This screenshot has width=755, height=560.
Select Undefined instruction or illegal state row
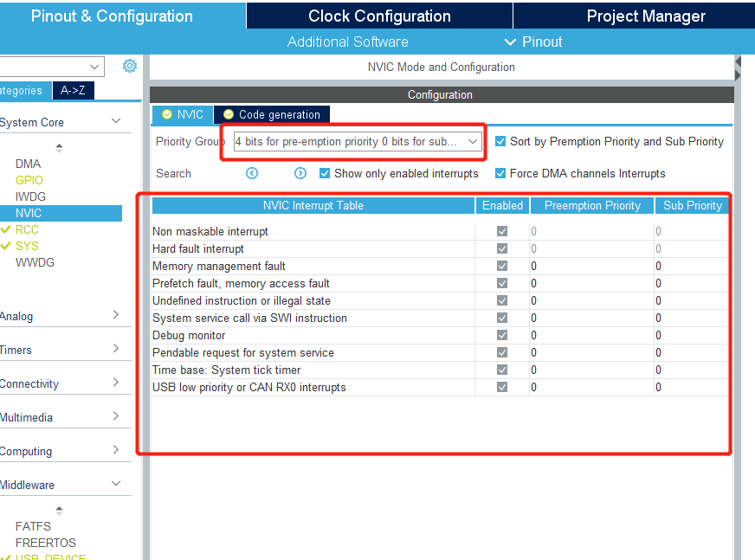(x=440, y=300)
